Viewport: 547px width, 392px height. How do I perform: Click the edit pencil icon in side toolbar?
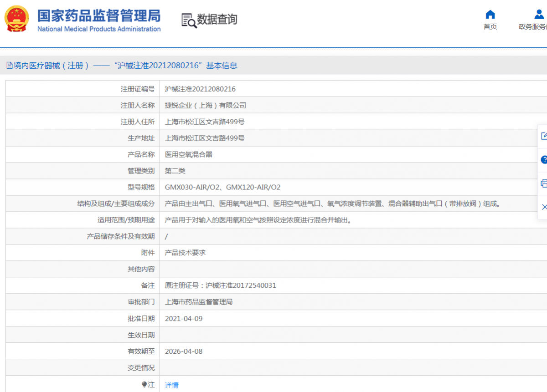(543, 136)
